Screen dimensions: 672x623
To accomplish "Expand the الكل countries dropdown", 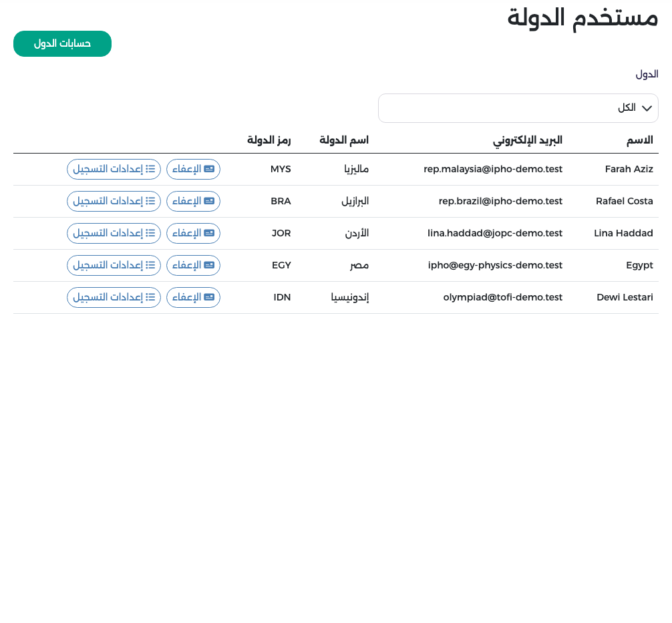I will 518,108.
